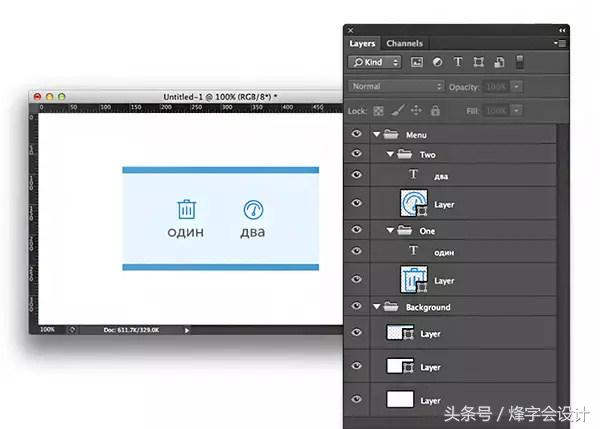Hide the trash icon Layer
The height and width of the screenshot is (429, 600).
[357, 279]
